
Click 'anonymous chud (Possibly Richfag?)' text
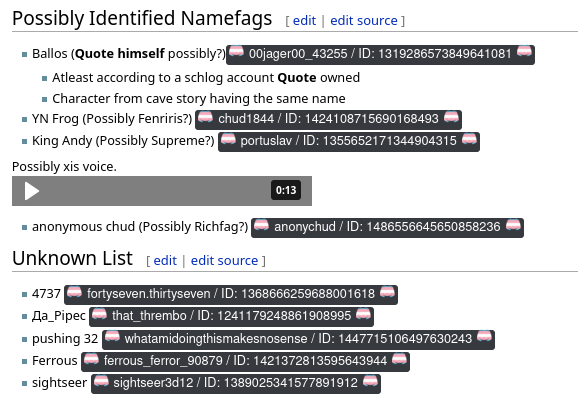click(x=140, y=227)
